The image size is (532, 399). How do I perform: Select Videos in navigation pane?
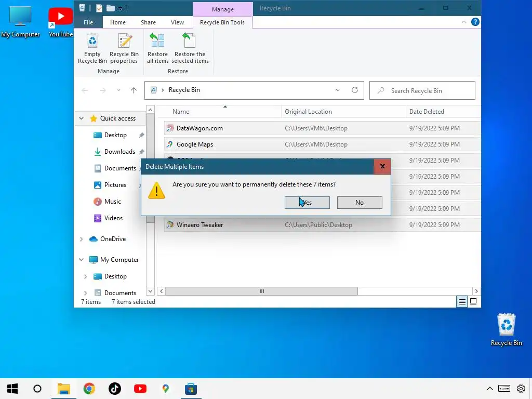113,218
